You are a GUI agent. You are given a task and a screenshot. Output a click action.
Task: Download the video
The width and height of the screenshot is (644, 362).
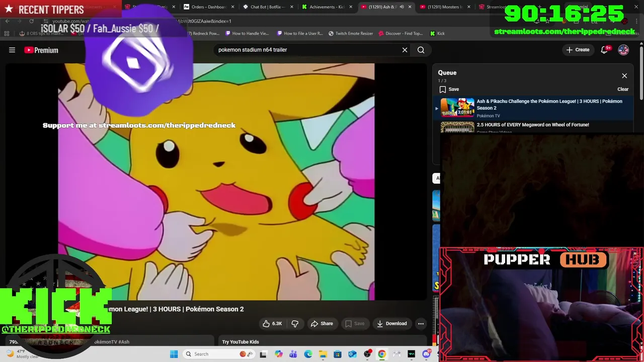392,323
